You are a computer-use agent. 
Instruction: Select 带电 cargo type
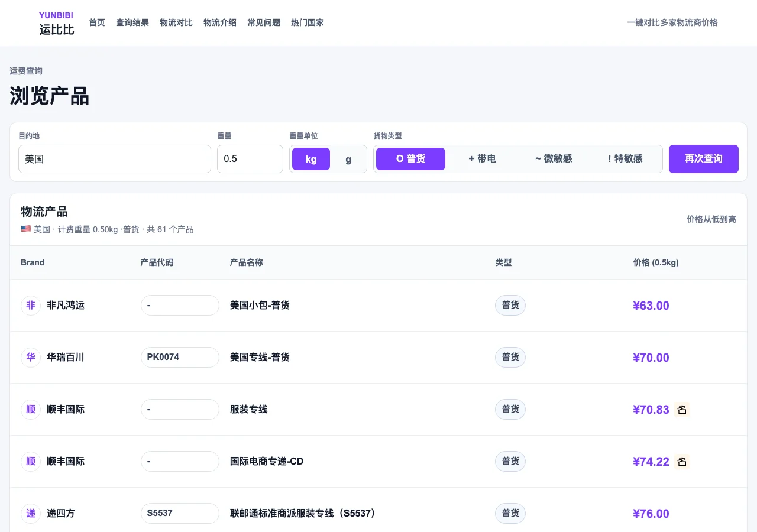[482, 159]
